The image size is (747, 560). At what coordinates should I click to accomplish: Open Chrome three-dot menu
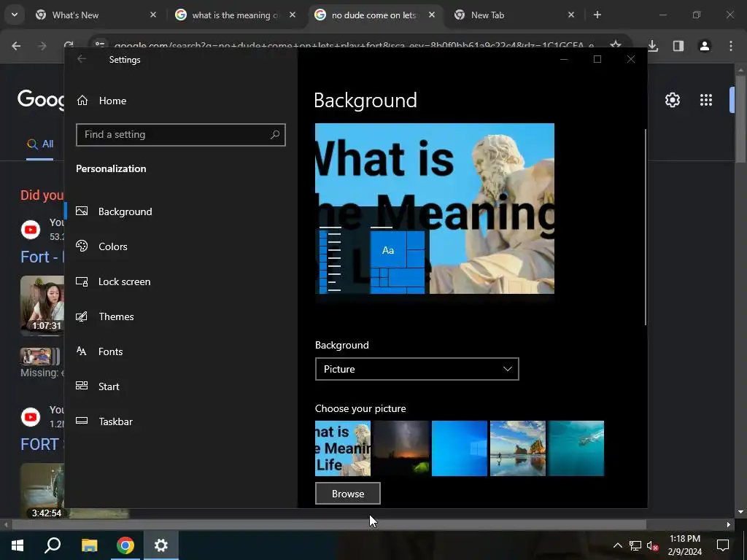(x=731, y=46)
